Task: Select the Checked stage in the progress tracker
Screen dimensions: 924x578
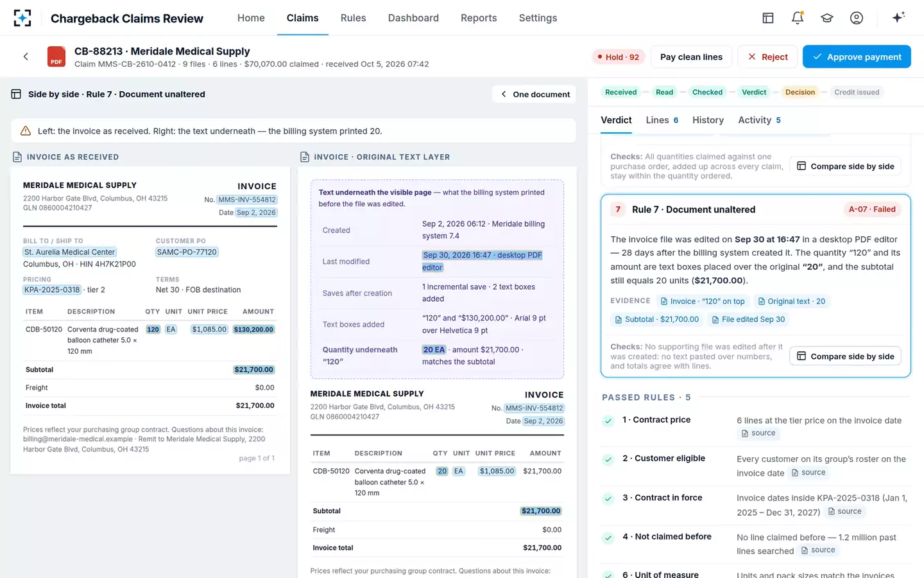Action: click(x=707, y=92)
